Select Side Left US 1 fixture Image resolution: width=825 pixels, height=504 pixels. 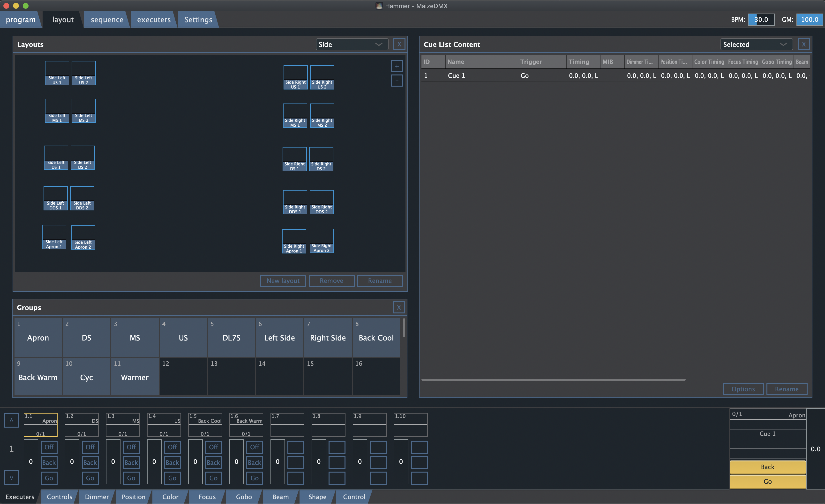coord(57,73)
